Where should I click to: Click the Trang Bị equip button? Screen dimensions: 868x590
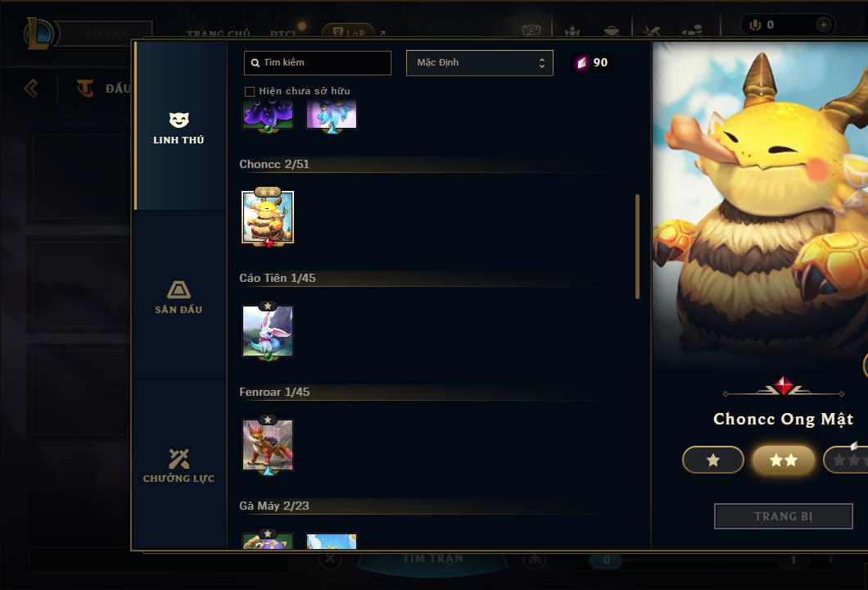tap(784, 516)
